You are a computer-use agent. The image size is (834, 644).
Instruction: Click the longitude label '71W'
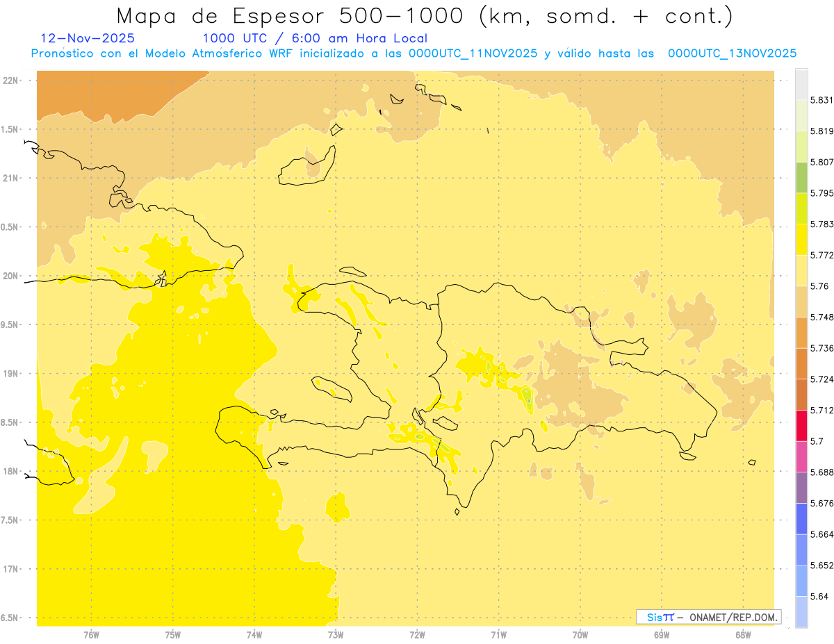pyautogui.click(x=498, y=636)
